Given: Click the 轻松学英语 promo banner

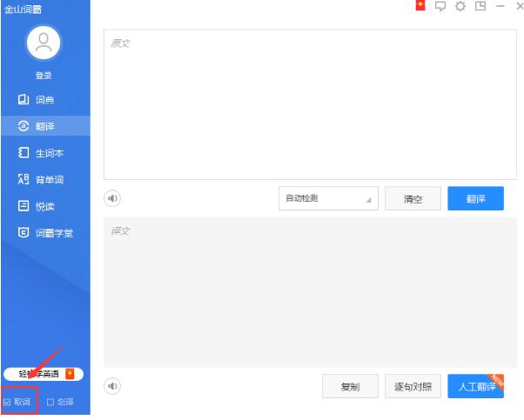Looking at the screenshot, I should [x=44, y=374].
